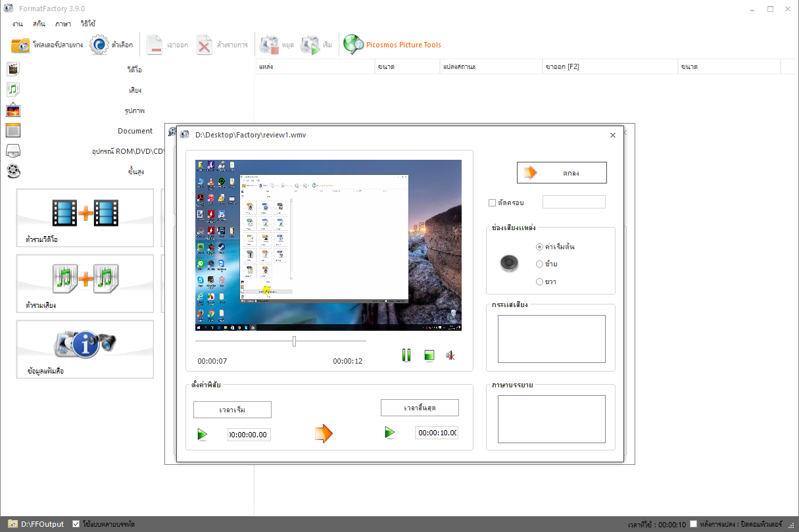Image resolution: width=799 pixels, height=532 pixels.
Task: Select the ค่าเริ่มต้น default audio channel
Action: click(x=539, y=247)
